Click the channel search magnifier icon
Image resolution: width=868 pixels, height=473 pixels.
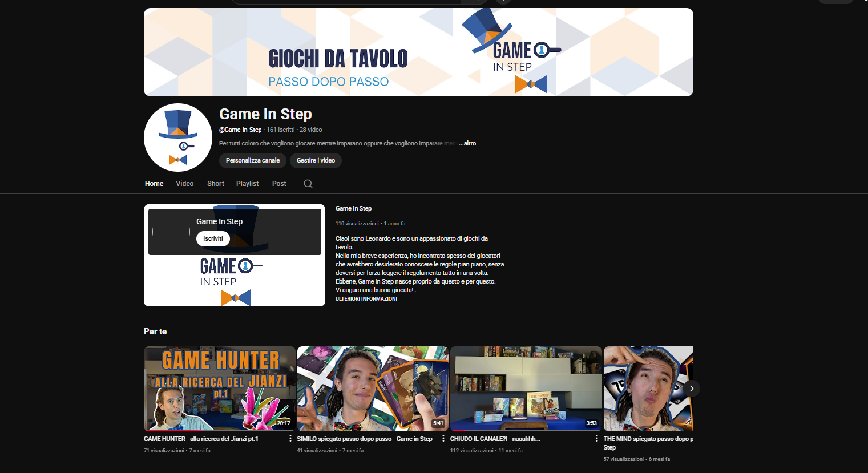click(x=308, y=184)
